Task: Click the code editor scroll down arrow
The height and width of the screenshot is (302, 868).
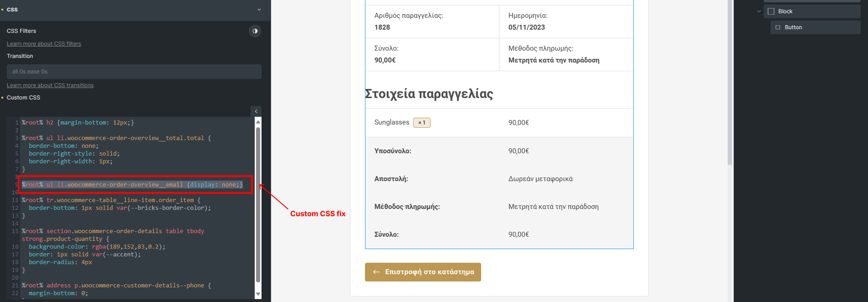Action: (x=258, y=294)
